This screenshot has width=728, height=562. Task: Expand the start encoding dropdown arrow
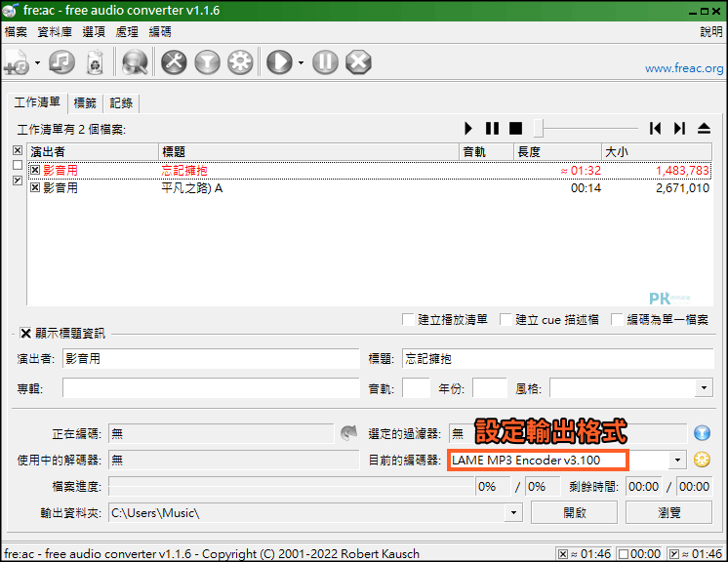pos(301,62)
